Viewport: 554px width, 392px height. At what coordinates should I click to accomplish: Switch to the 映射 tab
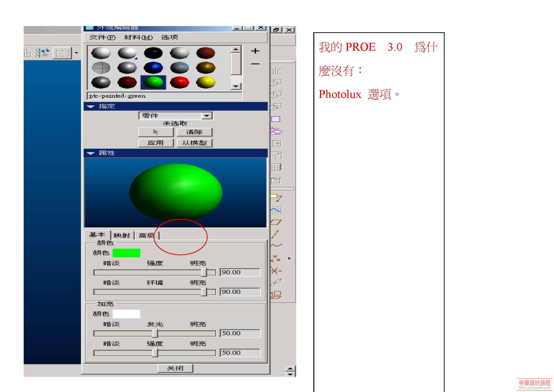point(122,235)
